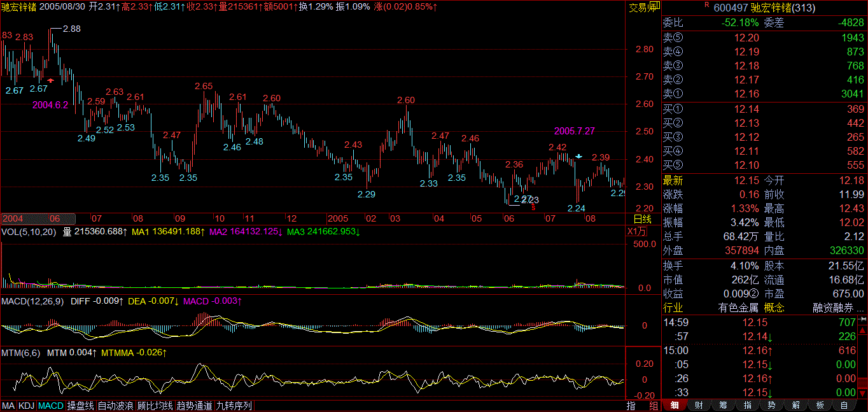Select the 顾比均线 indicator tab
The width and height of the screenshot is (868, 412).
point(155,406)
